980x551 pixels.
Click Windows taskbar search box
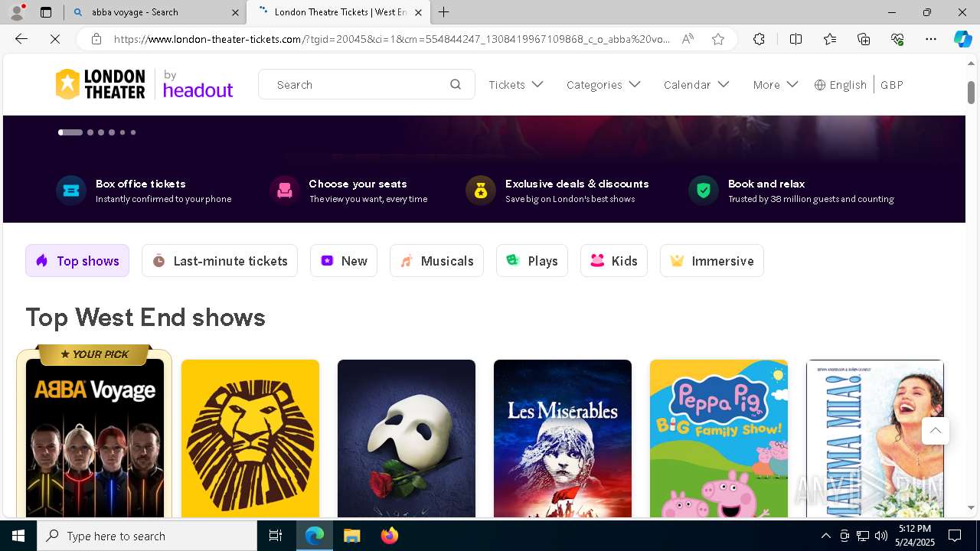(x=147, y=536)
